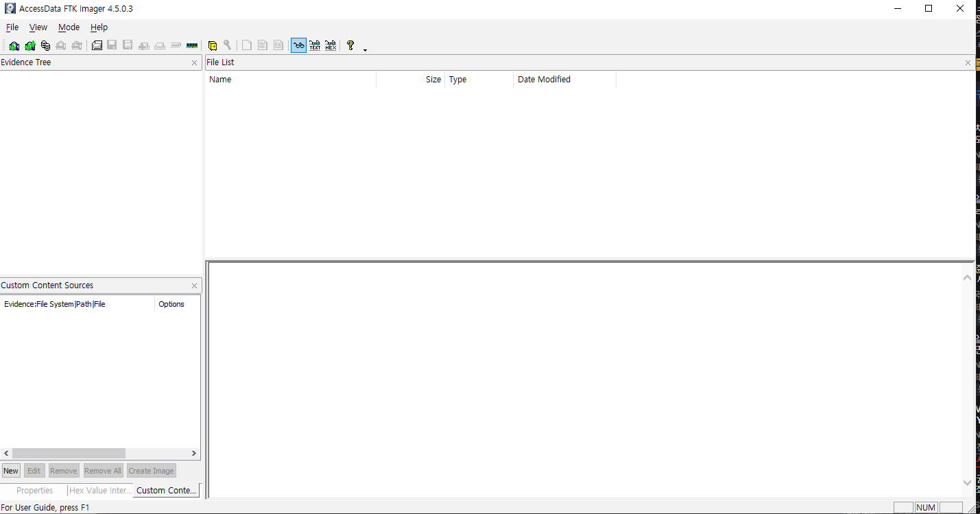Open the View menu
The image size is (980, 514).
[38, 27]
